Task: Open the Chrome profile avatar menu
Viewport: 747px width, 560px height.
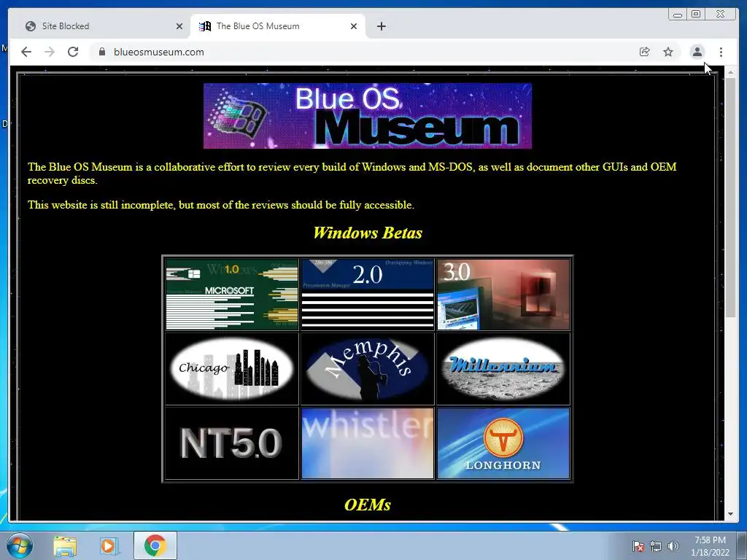Action: [697, 52]
